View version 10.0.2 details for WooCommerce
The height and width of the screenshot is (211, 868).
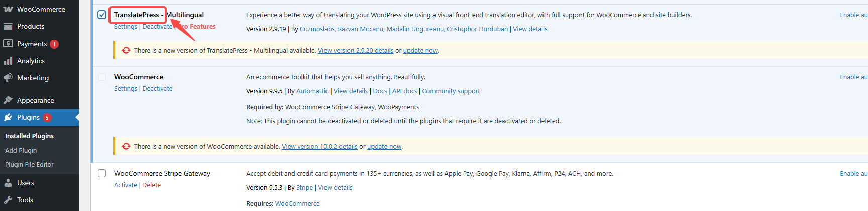coord(319,146)
